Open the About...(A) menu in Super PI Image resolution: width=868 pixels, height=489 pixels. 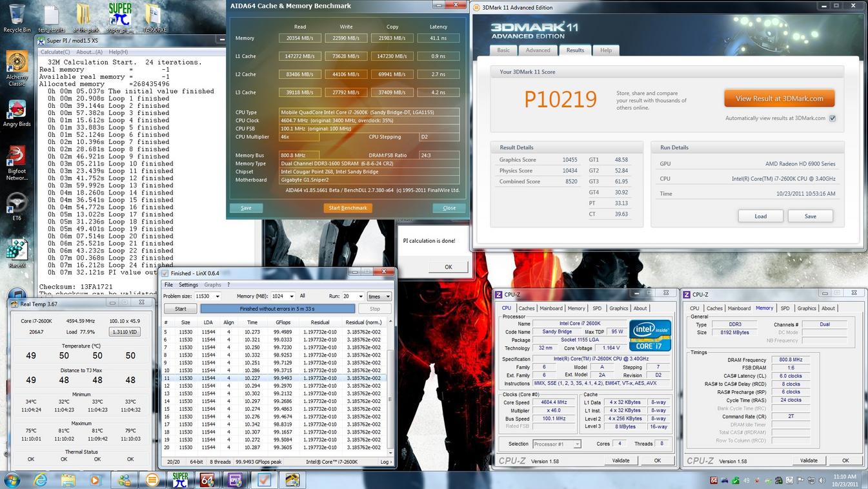pos(88,52)
